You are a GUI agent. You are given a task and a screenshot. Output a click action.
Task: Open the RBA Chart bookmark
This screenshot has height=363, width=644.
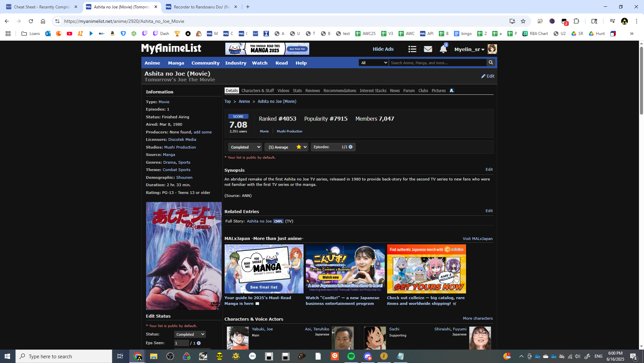pyautogui.click(x=535, y=34)
